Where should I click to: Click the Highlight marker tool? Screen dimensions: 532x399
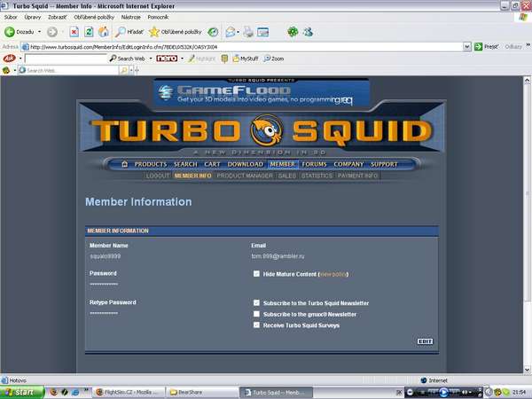(202, 59)
